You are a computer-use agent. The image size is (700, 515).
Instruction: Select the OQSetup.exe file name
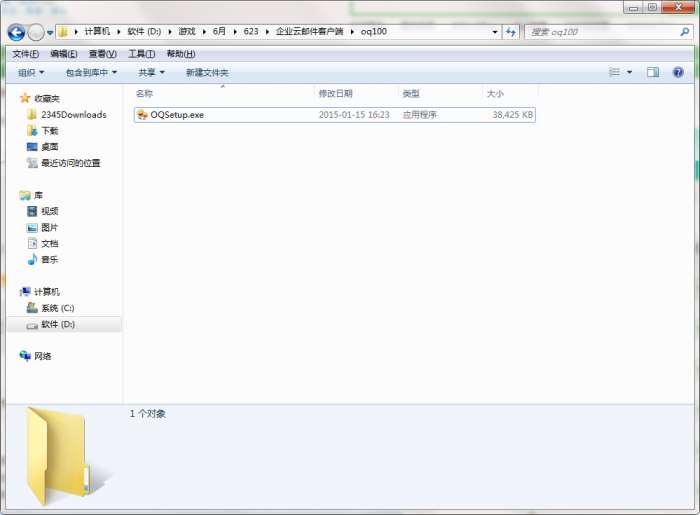(177, 115)
